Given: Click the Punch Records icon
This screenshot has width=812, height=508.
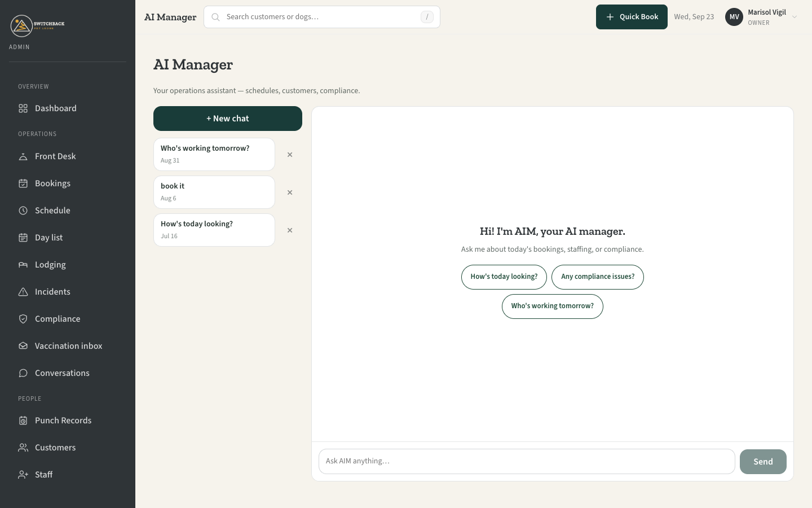Looking at the screenshot, I should click(23, 421).
